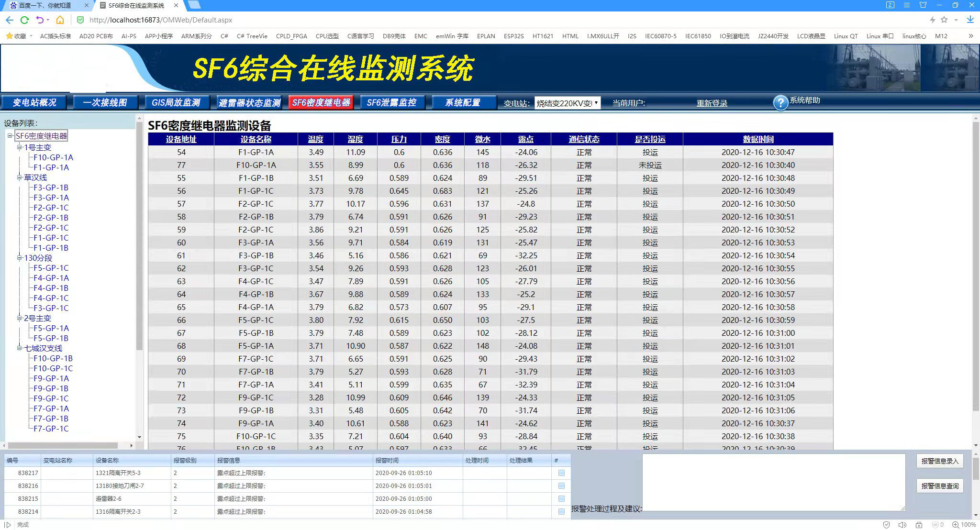Collapse the 草汉线 tree node
The height and width of the screenshot is (530, 980).
coord(20,177)
